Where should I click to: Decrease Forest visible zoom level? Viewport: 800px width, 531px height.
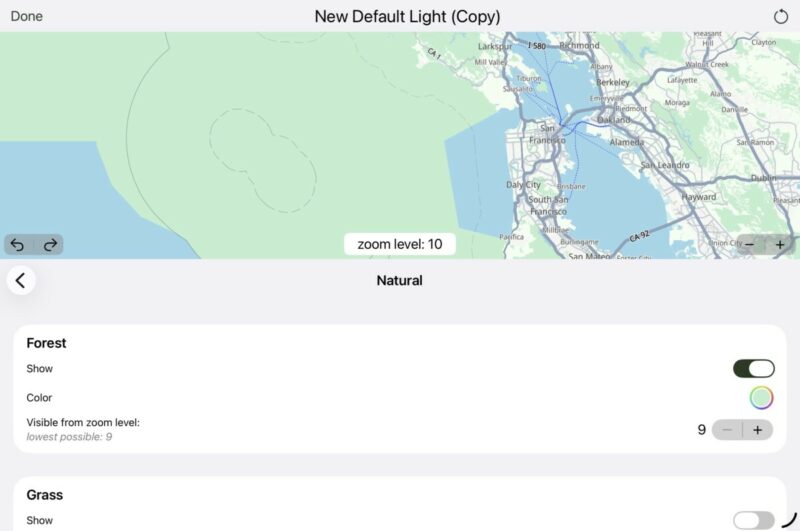[727, 430]
